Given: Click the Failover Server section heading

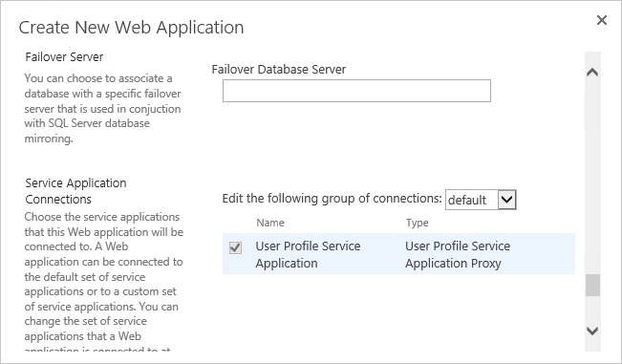Looking at the screenshot, I should 64,57.
